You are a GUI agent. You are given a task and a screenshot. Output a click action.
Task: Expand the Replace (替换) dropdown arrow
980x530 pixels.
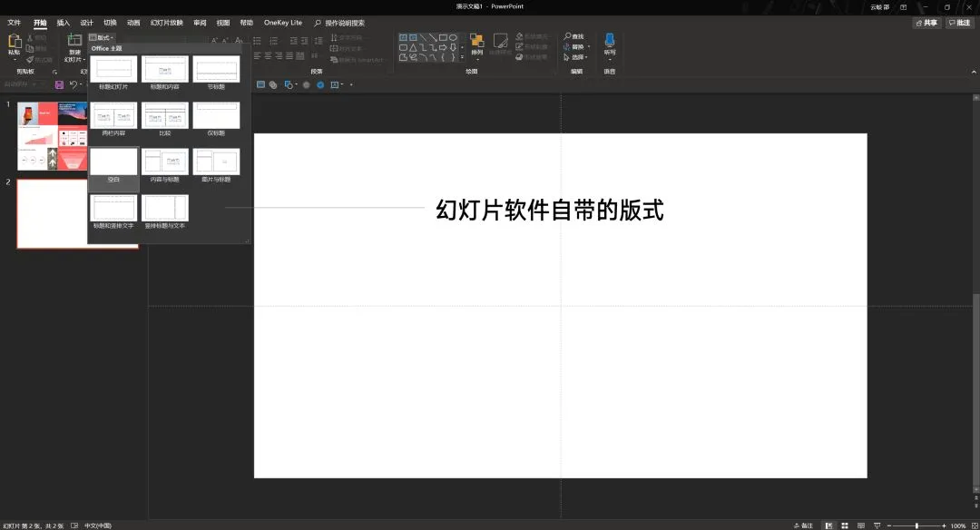(589, 47)
